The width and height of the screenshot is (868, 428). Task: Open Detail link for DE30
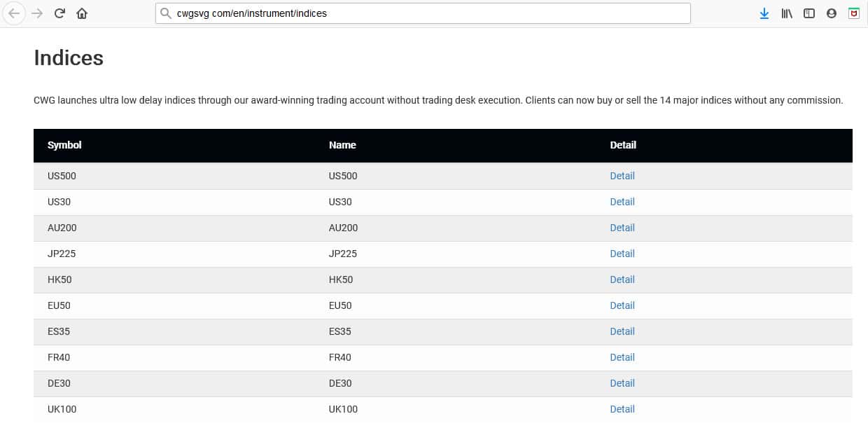[x=622, y=383]
